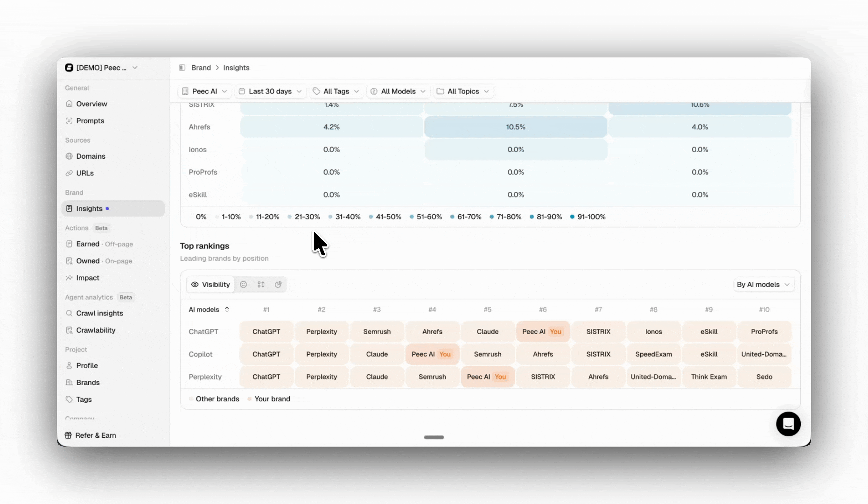
Task: Switch Top rankings to Visibility view
Action: (x=210, y=284)
